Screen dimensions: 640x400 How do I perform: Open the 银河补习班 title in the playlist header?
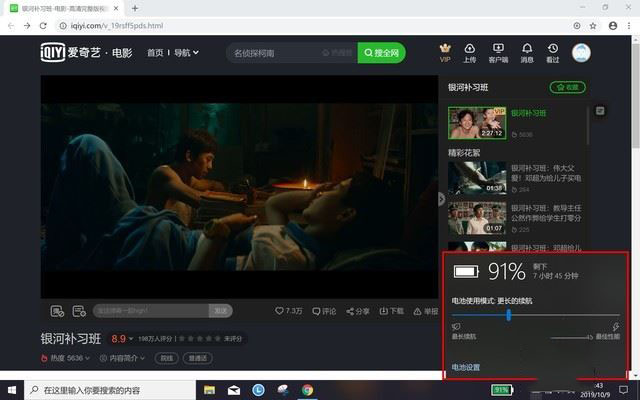click(x=468, y=87)
